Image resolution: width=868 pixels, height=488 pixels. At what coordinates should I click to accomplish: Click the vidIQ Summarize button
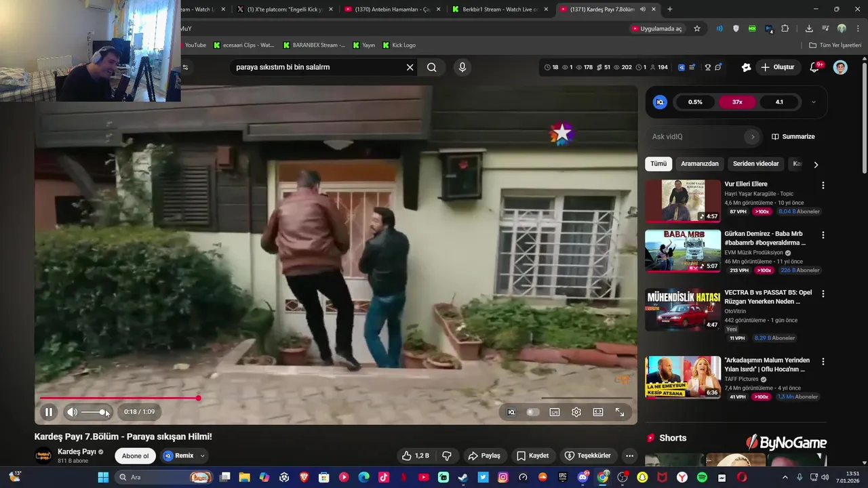(793, 136)
